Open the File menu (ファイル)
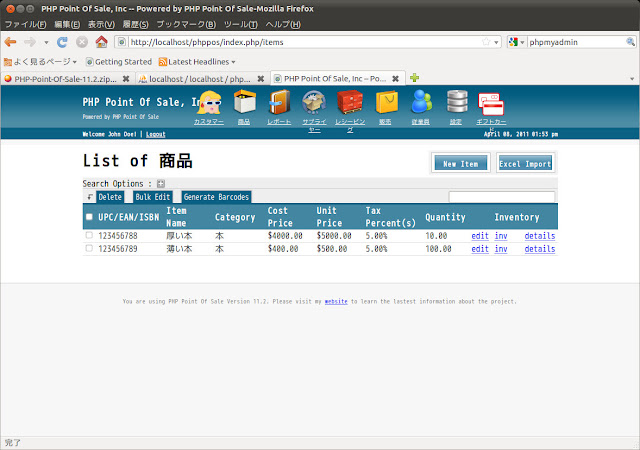The width and height of the screenshot is (640, 450). 25,24
